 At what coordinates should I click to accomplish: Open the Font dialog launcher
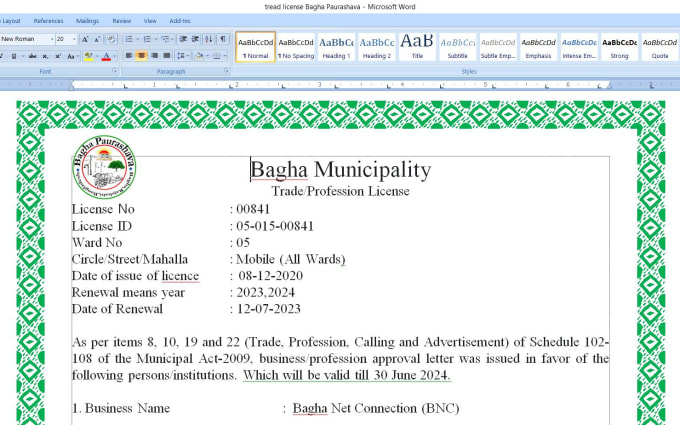114,71
